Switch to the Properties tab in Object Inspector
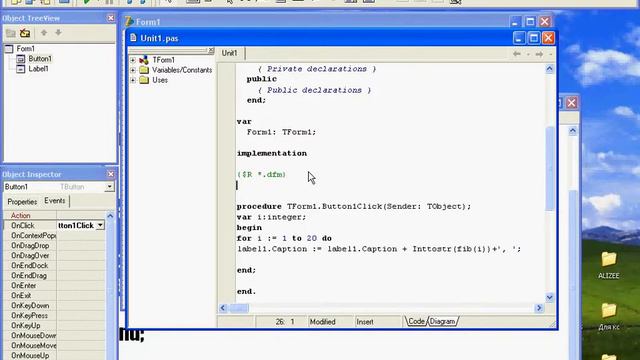 [22, 202]
